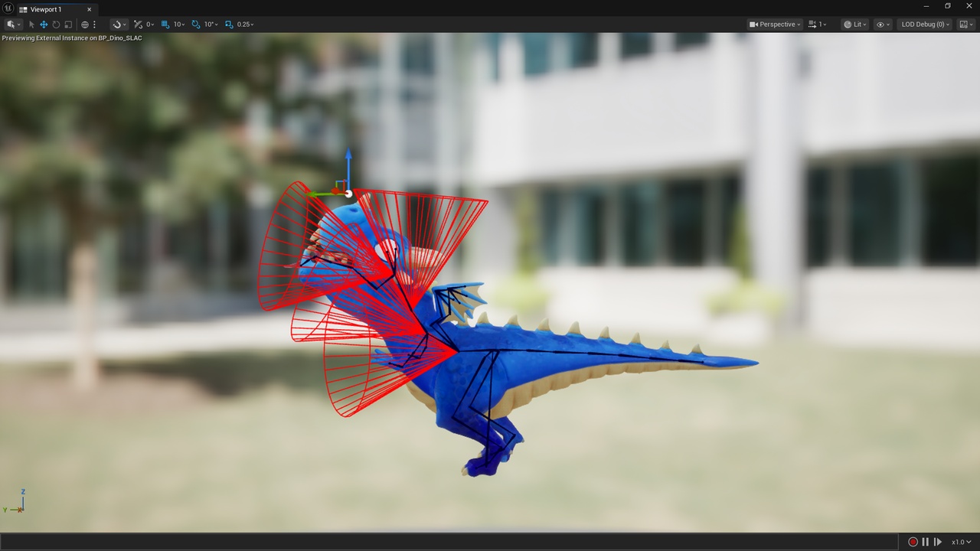Start recording with the red record button

(x=913, y=542)
